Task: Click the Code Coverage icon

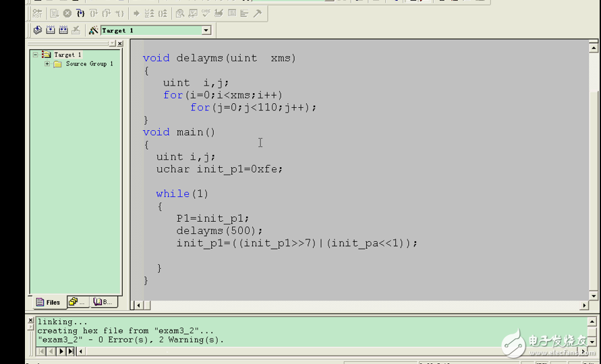Action: click(x=206, y=13)
